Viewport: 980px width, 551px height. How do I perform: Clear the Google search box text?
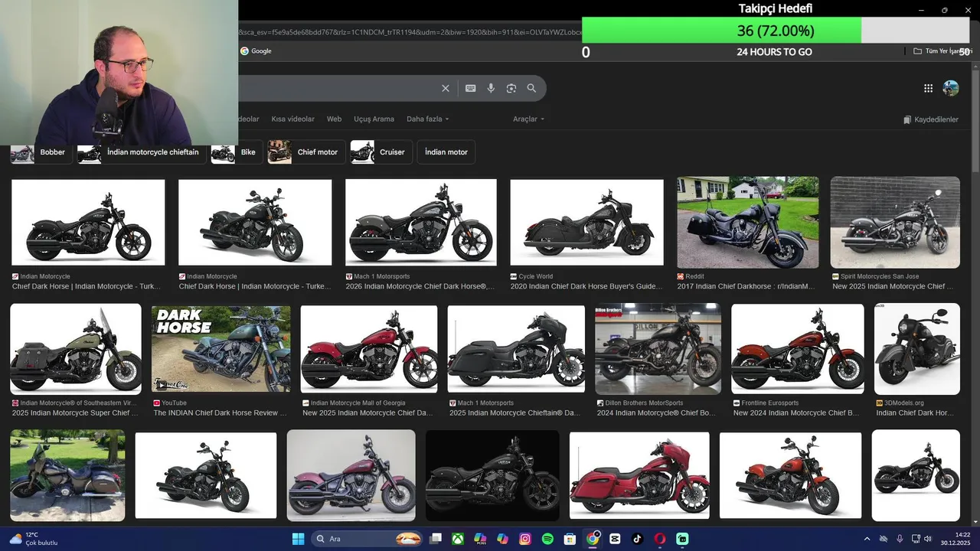click(446, 88)
